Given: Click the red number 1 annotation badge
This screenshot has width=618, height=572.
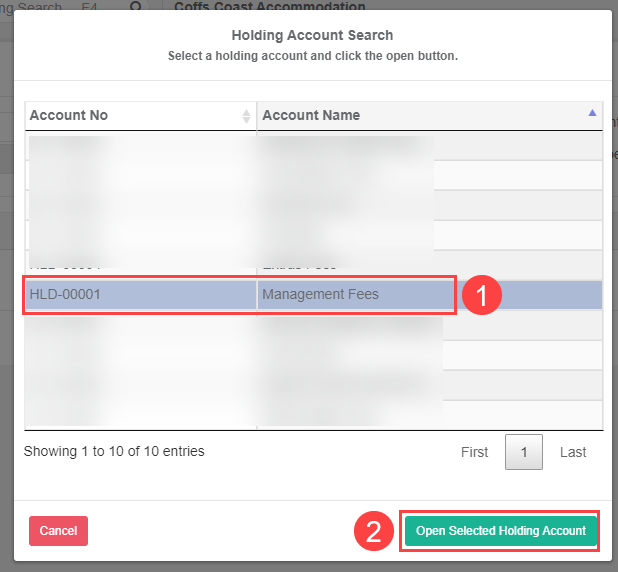Looking at the screenshot, I should [x=482, y=295].
